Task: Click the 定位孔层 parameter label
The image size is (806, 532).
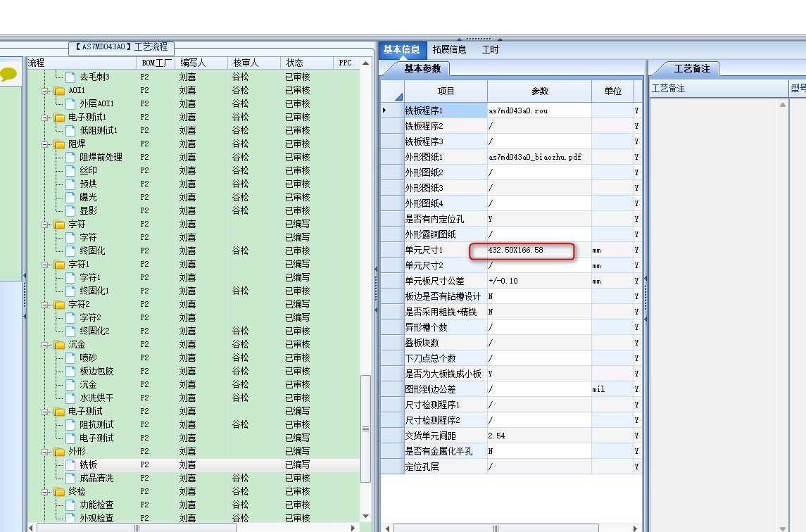Action: (422, 467)
